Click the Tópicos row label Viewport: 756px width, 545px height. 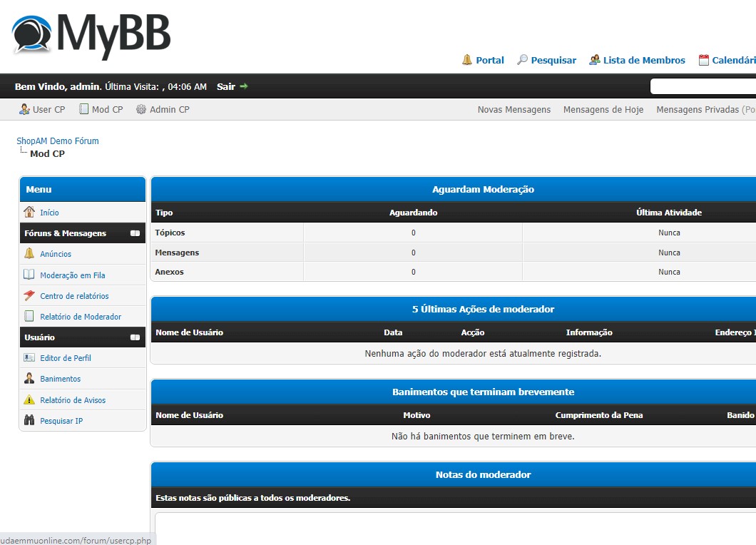pos(170,233)
